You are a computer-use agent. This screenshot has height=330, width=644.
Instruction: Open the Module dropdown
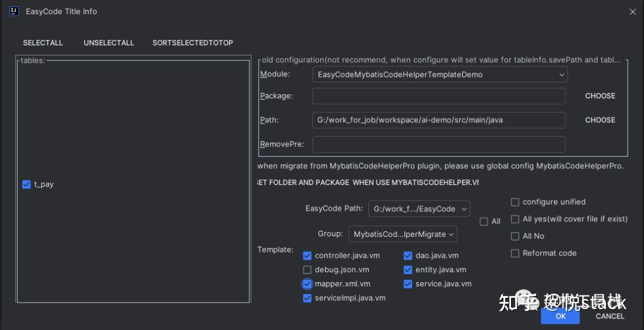tap(439, 75)
